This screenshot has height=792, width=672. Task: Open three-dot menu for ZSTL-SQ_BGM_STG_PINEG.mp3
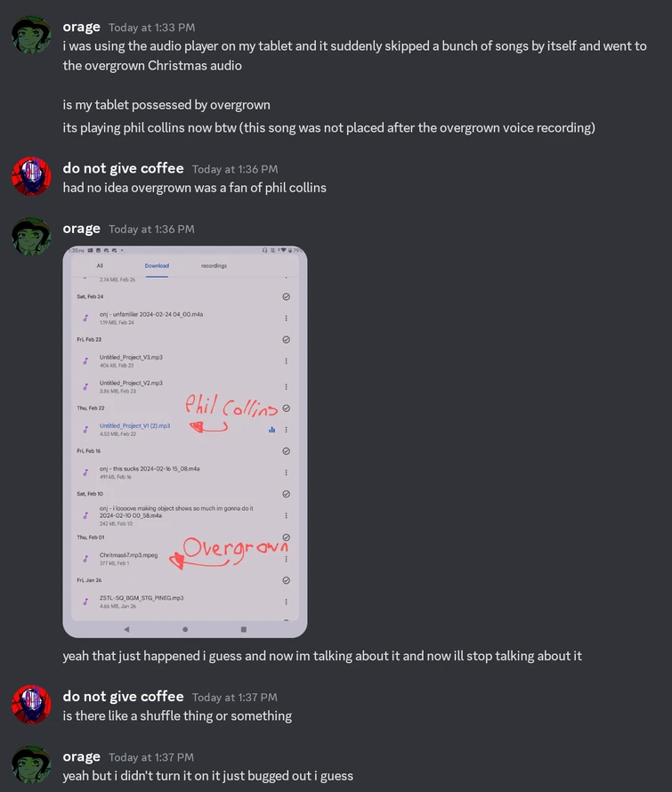tap(286, 602)
